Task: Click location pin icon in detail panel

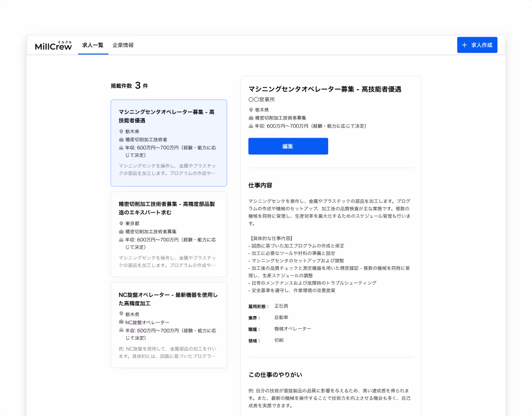Action: click(x=251, y=109)
